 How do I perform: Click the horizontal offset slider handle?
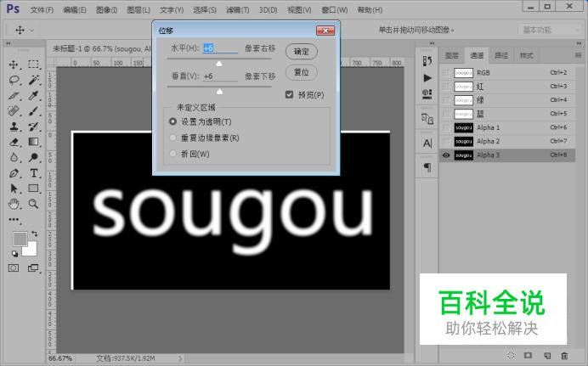click(x=219, y=64)
